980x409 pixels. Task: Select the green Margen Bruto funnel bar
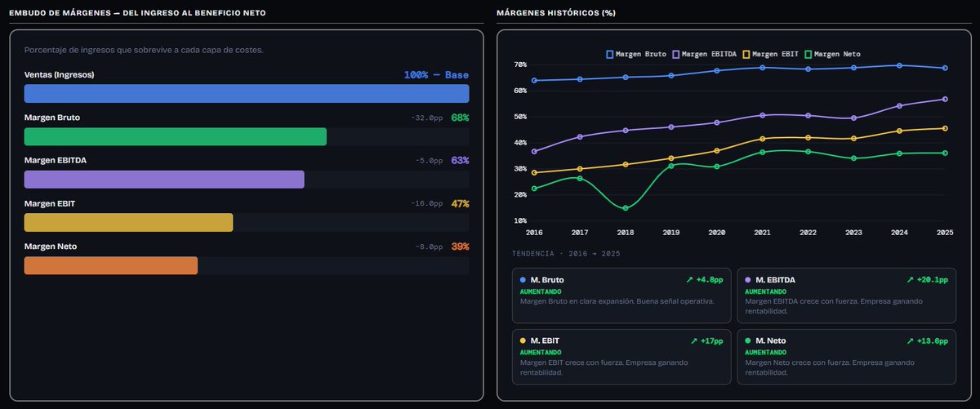176,136
